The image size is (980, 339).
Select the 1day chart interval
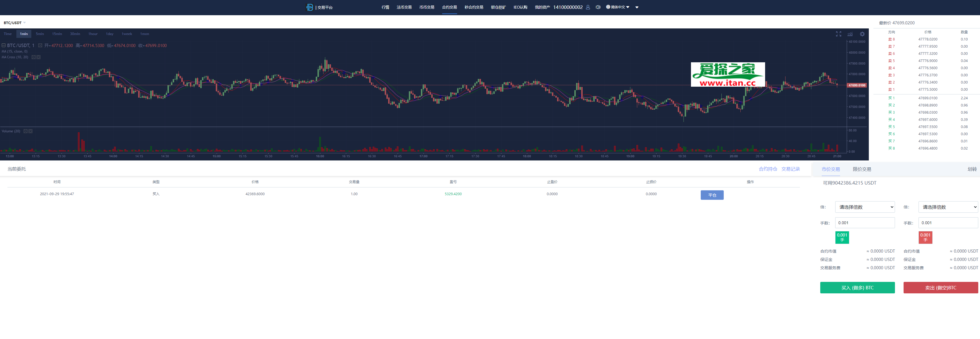(x=109, y=34)
